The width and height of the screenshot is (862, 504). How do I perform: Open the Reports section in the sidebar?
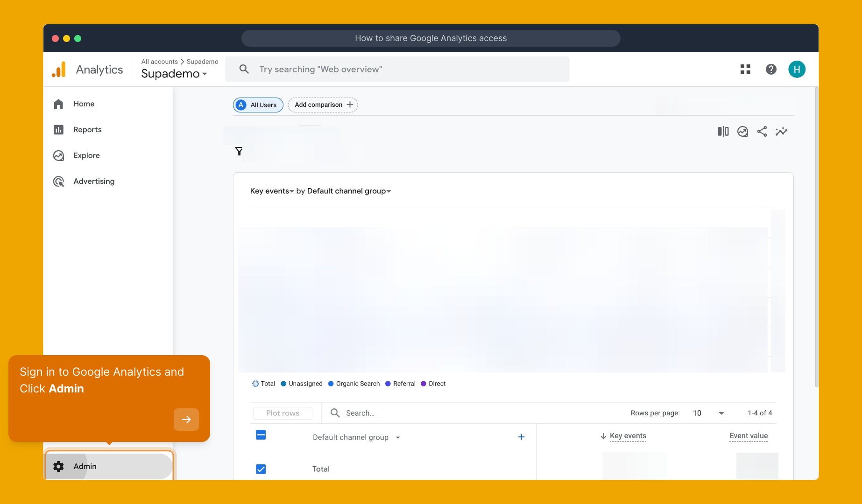click(x=87, y=129)
